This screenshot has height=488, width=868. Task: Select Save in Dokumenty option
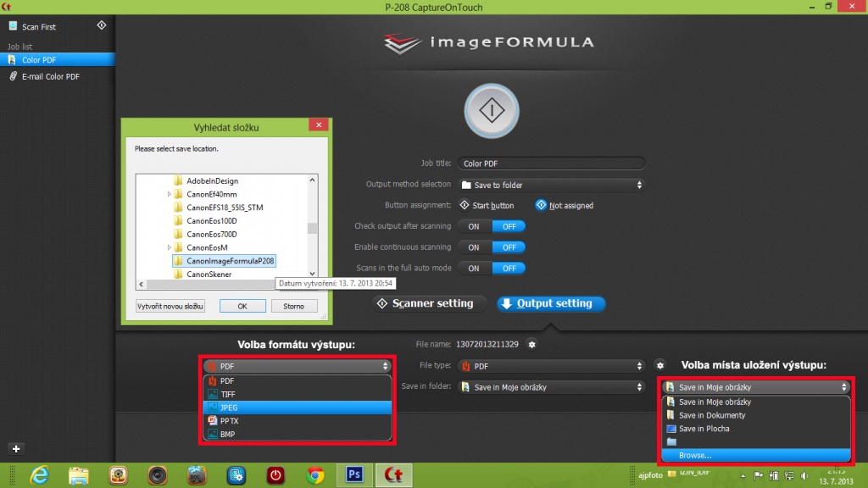tap(756, 415)
